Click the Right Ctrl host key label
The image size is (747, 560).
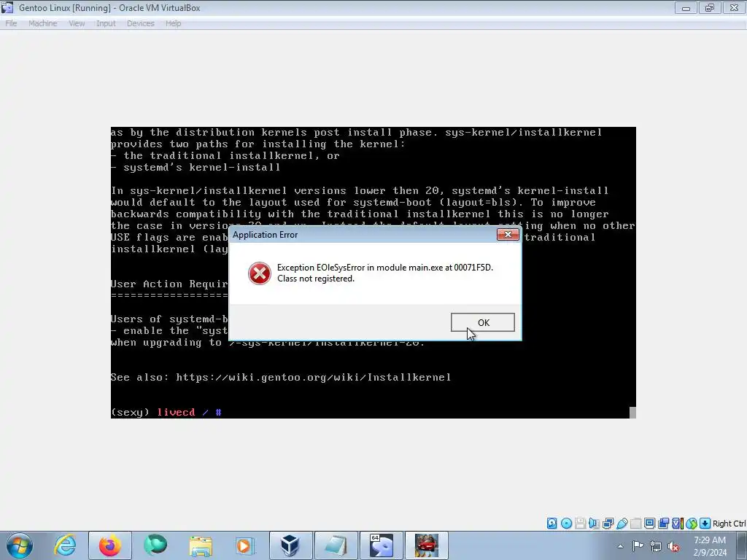[x=729, y=524]
